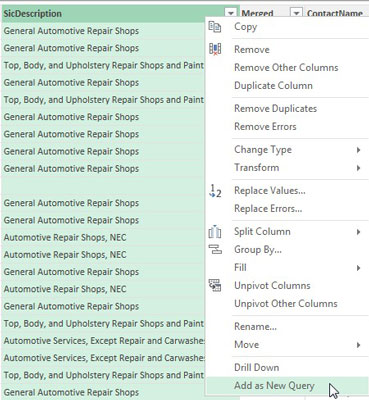
Task: Click the first Automotive Repair Shops, NEC cell
Action: [x=103, y=238]
